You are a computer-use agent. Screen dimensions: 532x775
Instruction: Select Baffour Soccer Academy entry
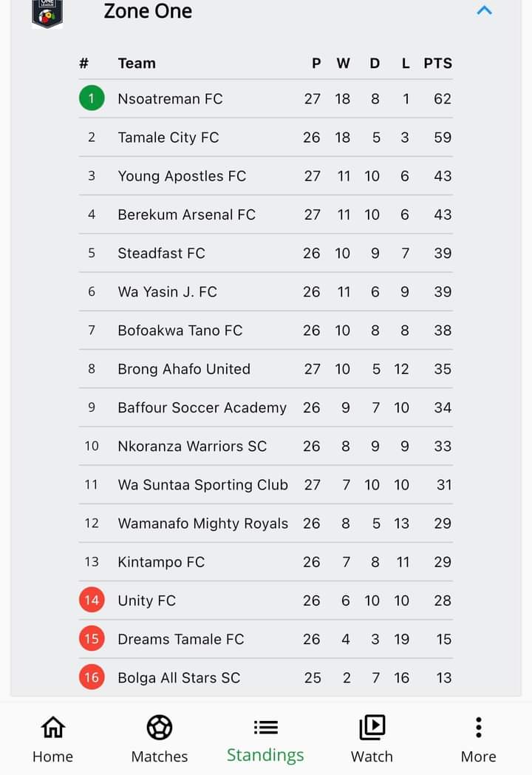(266, 407)
